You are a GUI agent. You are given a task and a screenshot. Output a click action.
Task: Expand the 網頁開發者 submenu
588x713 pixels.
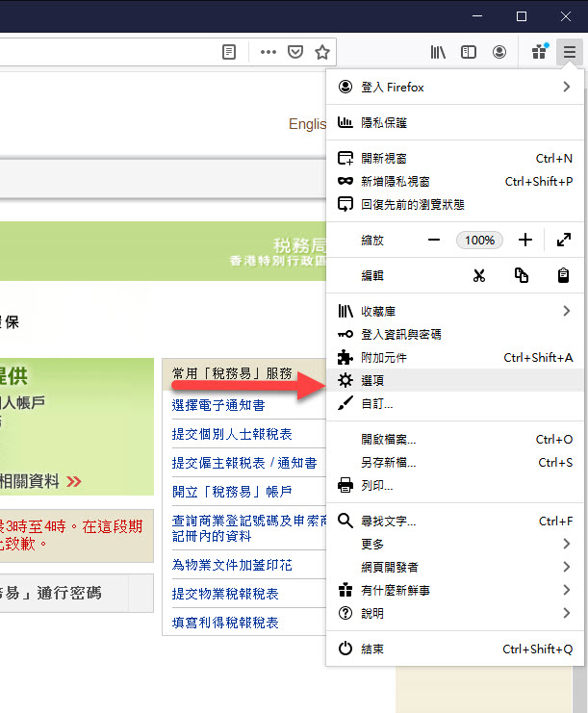(x=455, y=567)
